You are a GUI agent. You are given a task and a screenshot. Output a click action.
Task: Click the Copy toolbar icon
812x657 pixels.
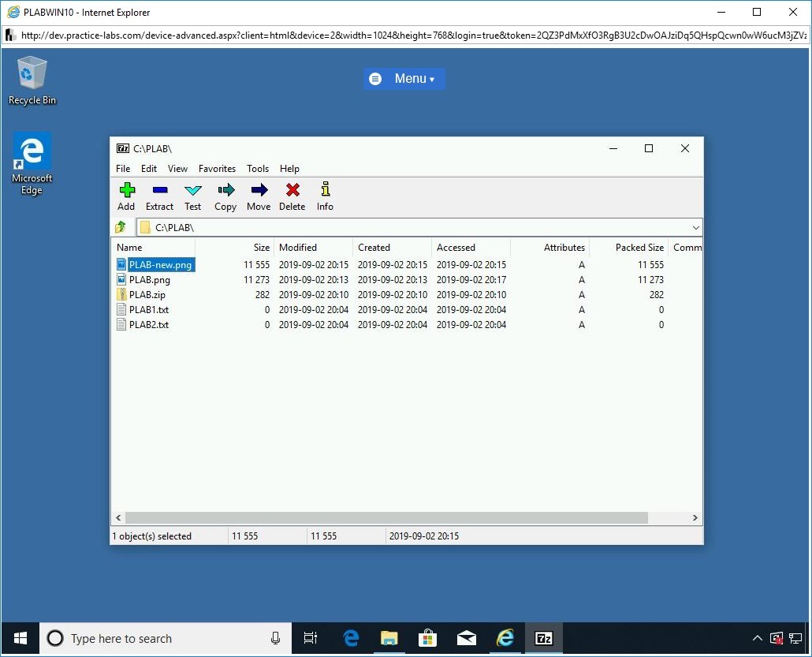pos(225,196)
